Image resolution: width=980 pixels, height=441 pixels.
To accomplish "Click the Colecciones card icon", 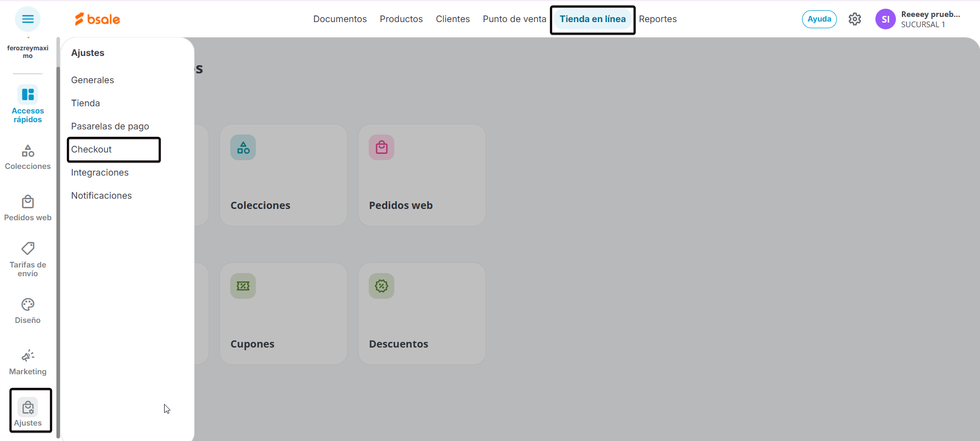I will pyautogui.click(x=243, y=147).
